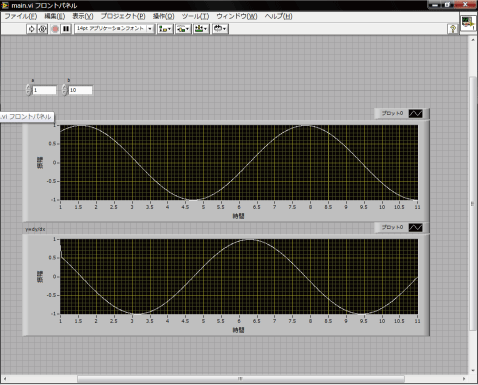Start Run Continuously mode

[42, 29]
